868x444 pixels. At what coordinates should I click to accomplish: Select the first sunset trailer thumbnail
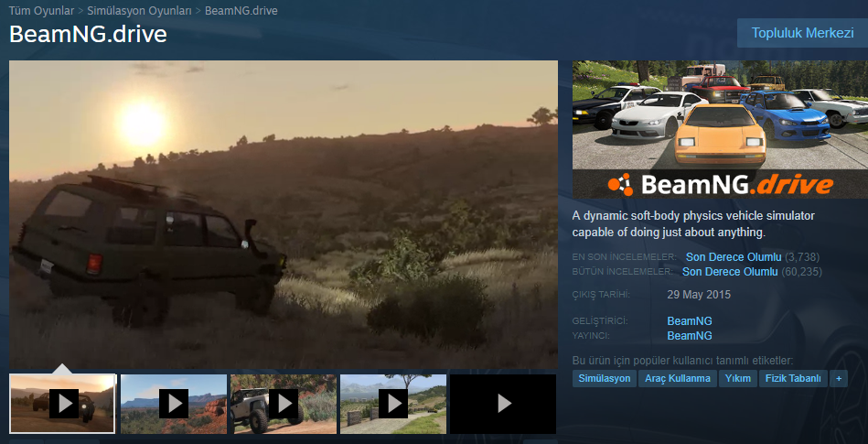(x=62, y=404)
